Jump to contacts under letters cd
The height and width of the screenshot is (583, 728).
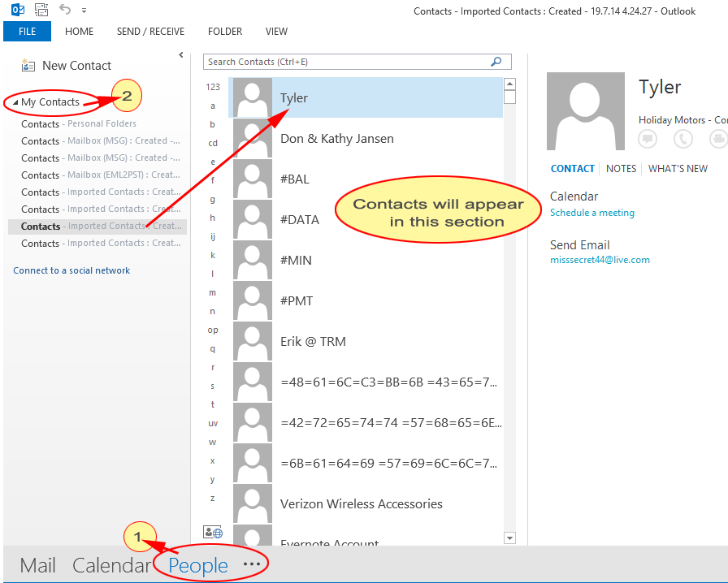pyautogui.click(x=213, y=143)
